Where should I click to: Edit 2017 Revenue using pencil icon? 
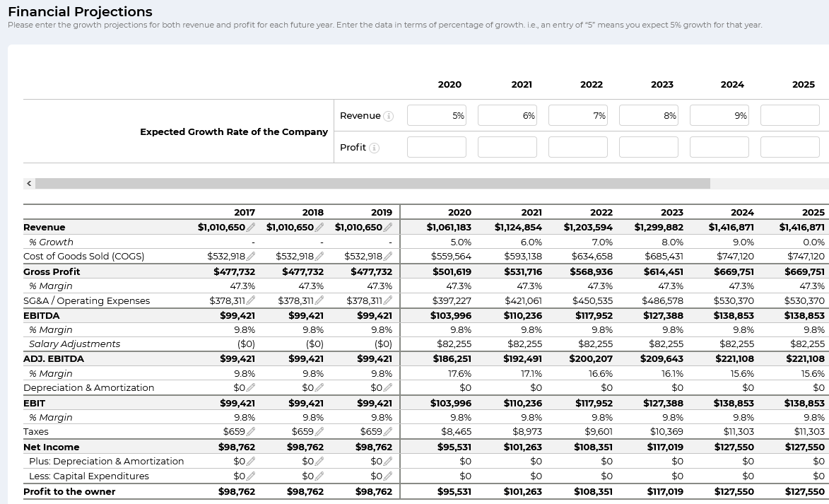251,228
